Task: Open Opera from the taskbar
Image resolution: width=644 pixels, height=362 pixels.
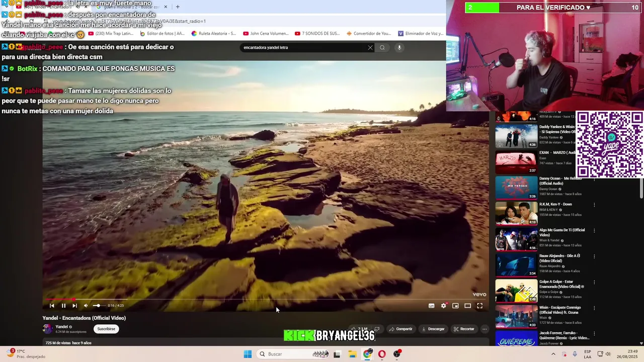Action: [x=382, y=354]
